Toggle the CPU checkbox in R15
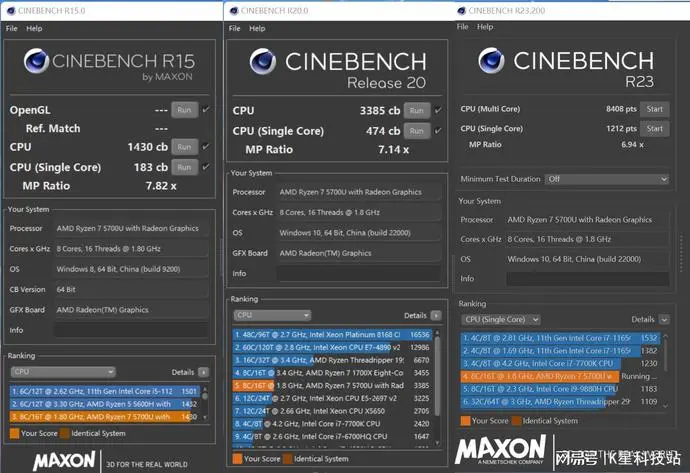The image size is (690, 473). (x=206, y=146)
